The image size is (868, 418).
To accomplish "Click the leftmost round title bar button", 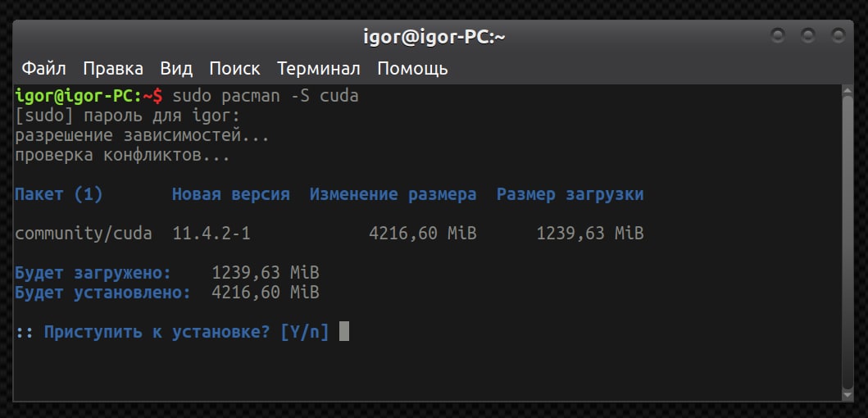I will pos(778,36).
